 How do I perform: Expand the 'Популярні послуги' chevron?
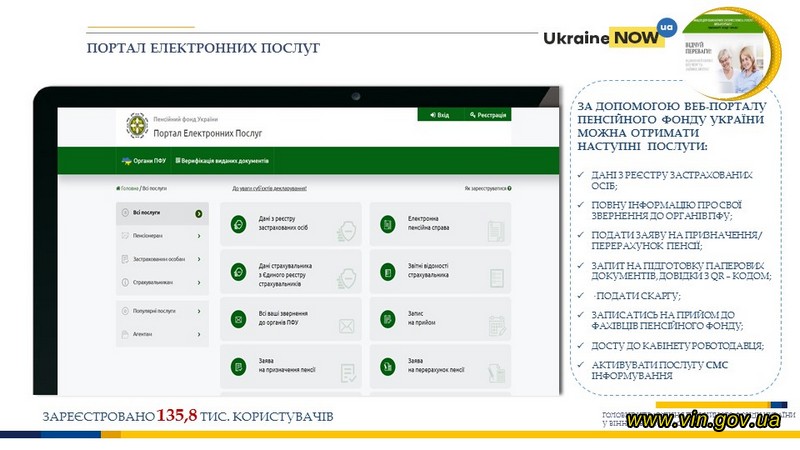click(199, 311)
